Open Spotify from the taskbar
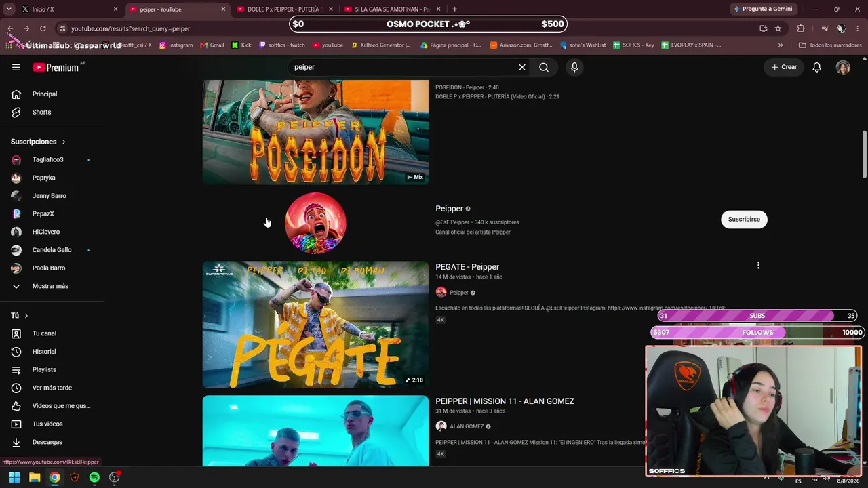The height and width of the screenshot is (488, 868). click(94, 477)
